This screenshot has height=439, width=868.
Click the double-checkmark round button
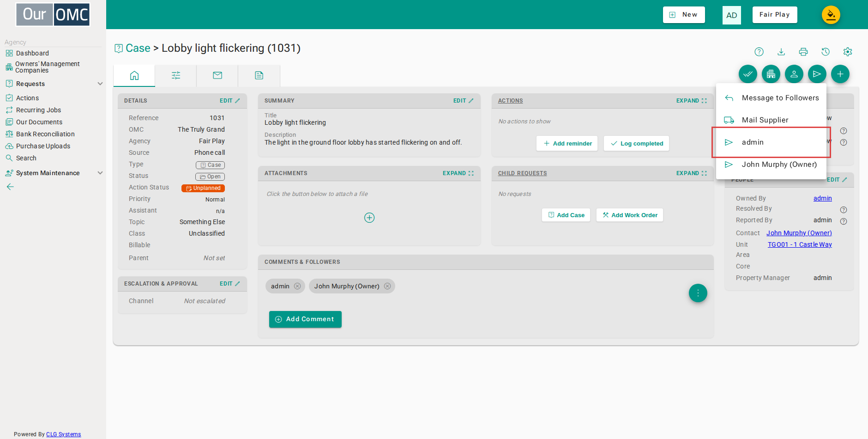(x=748, y=74)
